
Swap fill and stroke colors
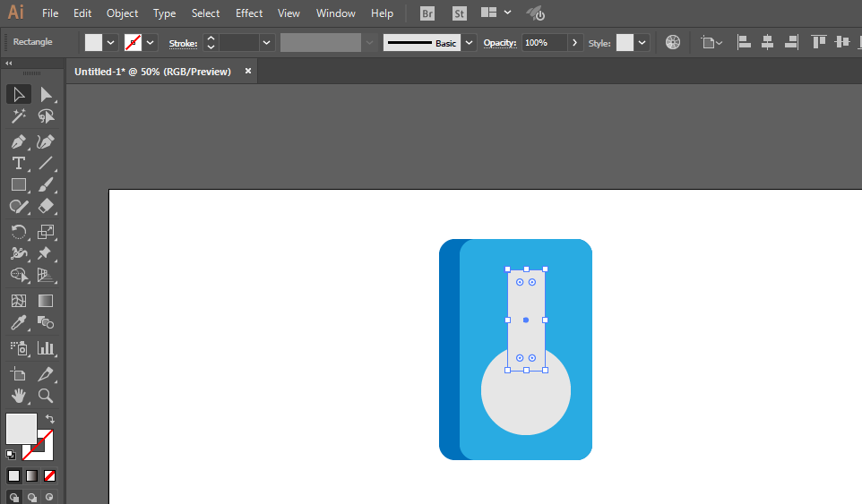tap(49, 419)
